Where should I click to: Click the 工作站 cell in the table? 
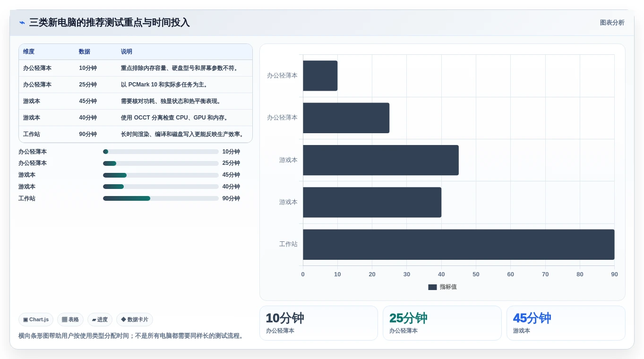pyautogui.click(x=32, y=134)
